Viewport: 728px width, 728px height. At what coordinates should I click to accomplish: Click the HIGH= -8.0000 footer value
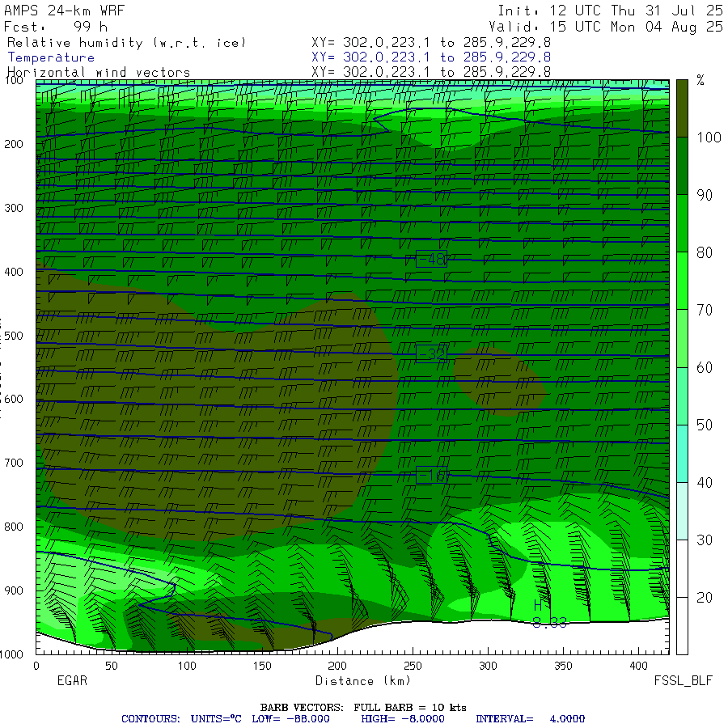(403, 719)
